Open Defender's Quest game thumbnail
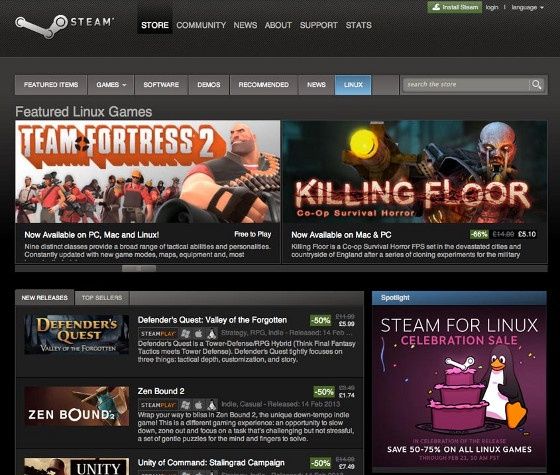Viewport: 560px width, 475px height. pyautogui.click(x=76, y=334)
